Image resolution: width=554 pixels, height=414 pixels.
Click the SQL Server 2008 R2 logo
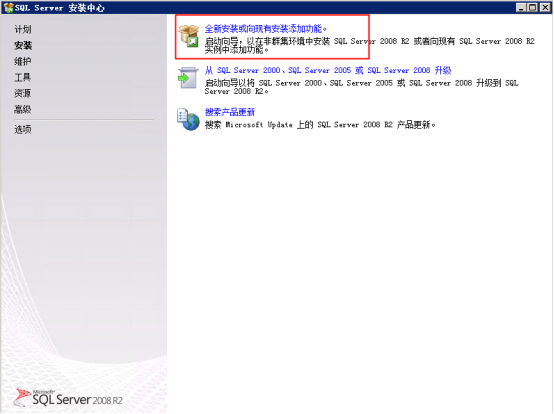pos(69,397)
